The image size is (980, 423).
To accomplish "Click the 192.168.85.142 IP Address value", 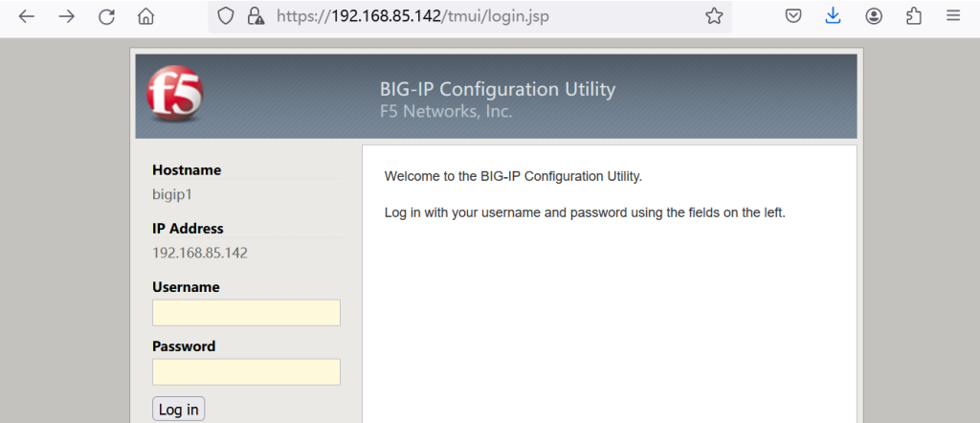I will pos(200,253).
